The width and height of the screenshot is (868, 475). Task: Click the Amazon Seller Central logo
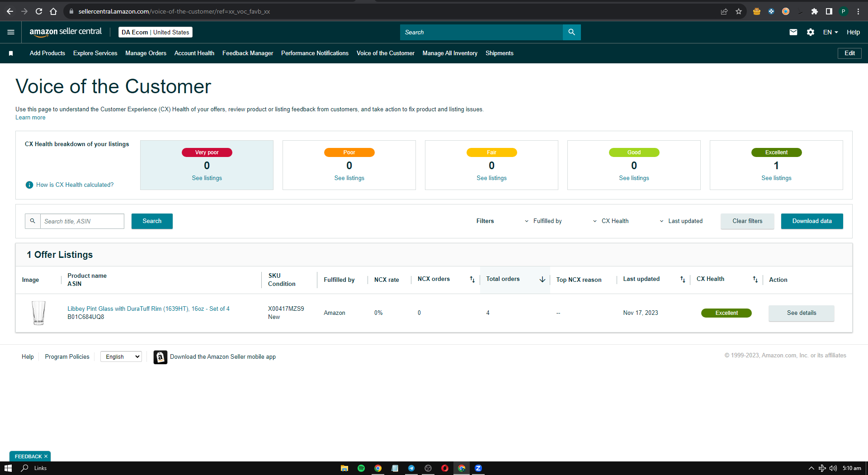tap(66, 32)
